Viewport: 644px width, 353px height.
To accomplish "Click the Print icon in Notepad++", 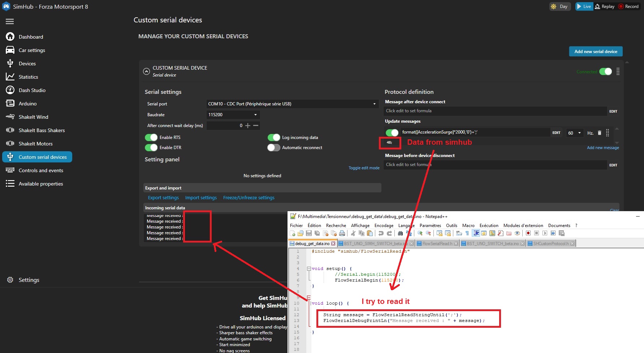I will 342,233.
